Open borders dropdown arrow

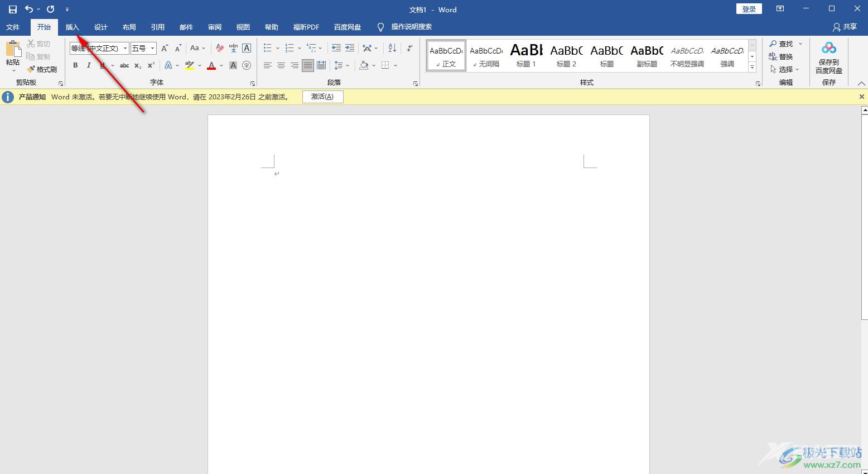point(396,65)
